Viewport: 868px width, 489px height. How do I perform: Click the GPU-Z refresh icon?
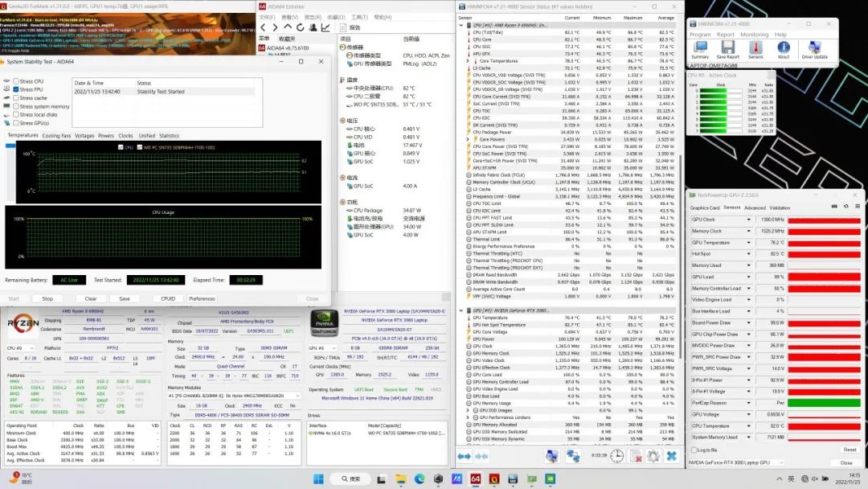(845, 207)
